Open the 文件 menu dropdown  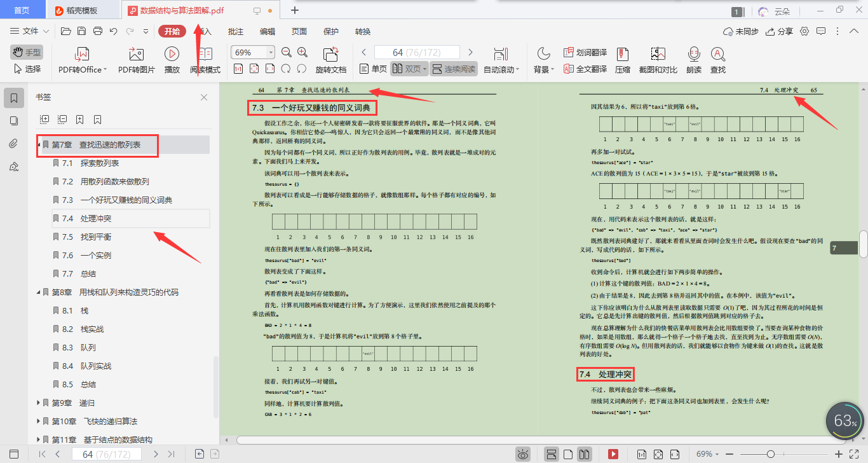pyautogui.click(x=30, y=31)
